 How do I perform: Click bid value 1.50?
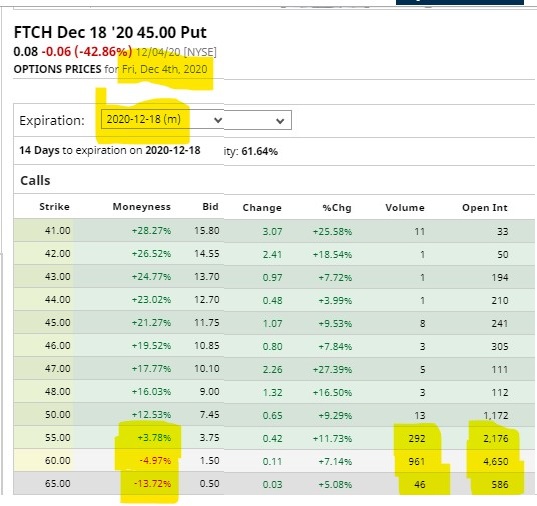click(210, 460)
